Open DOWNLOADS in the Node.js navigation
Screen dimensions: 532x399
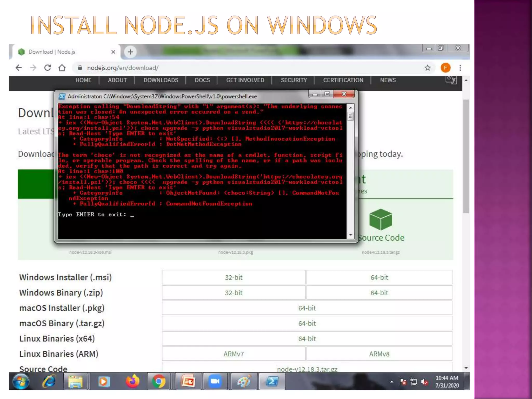pos(161,80)
